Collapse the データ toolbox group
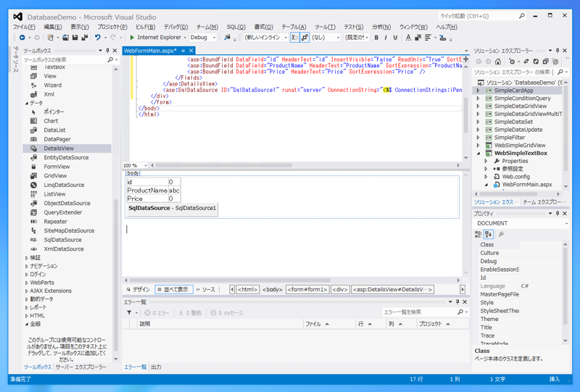This screenshot has width=580, height=392. 27,104
